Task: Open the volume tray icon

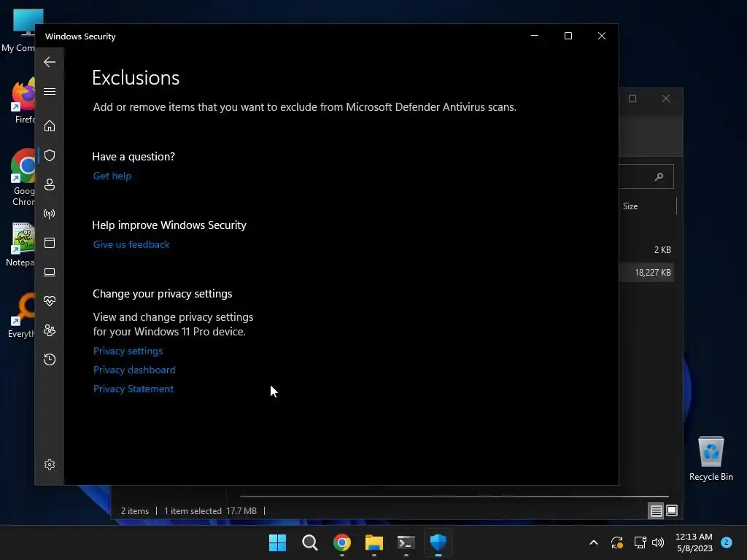Action: [x=659, y=542]
